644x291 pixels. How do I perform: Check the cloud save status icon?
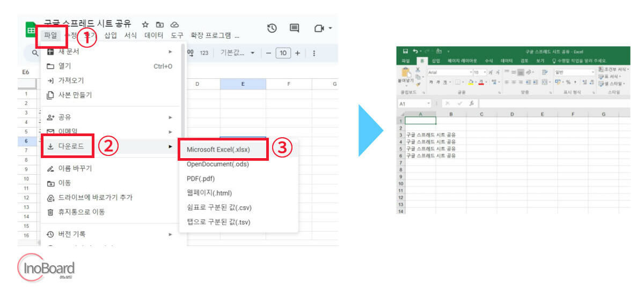coord(174,25)
